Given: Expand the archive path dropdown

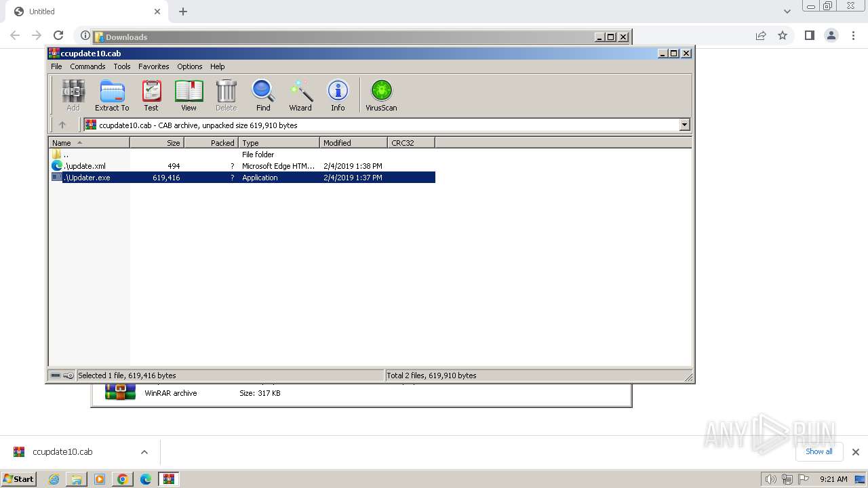Looking at the screenshot, I should pos(684,125).
